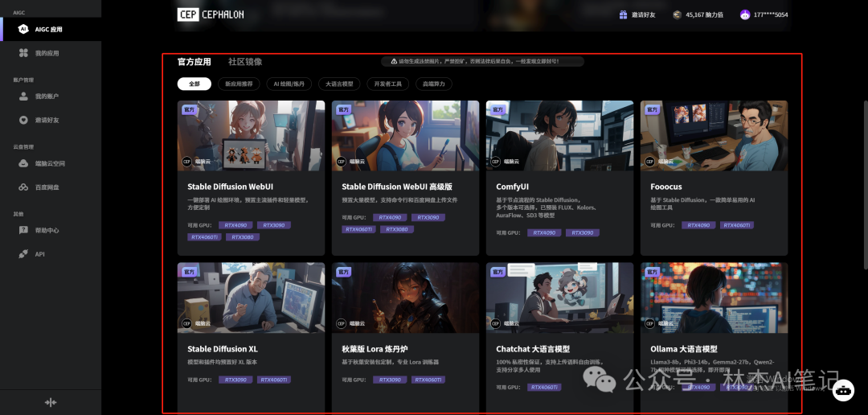Viewport: 868px width, 415px height.
Task: Open Stable Diffusion WebUI card title
Action: 230,187
